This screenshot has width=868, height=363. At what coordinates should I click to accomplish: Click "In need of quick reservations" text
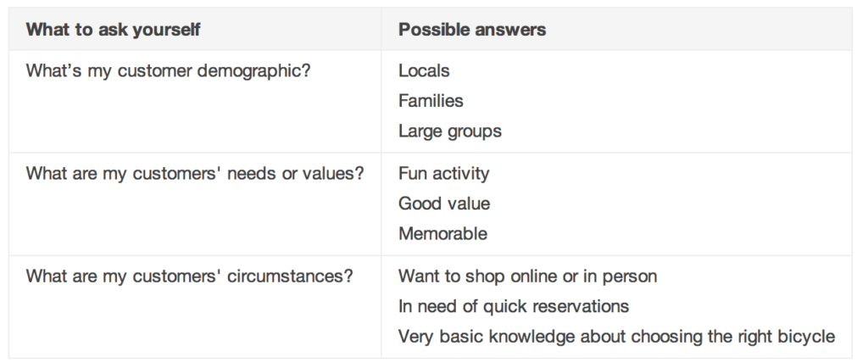[514, 306]
